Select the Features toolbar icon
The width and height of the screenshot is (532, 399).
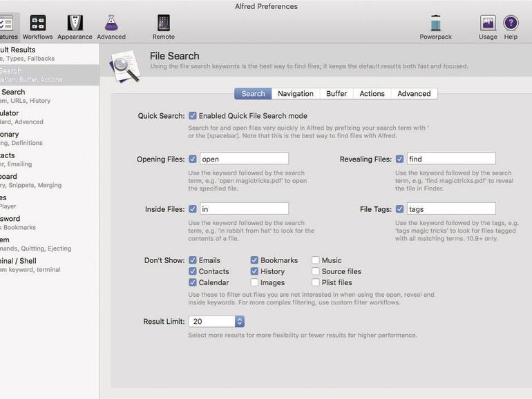click(x=7, y=23)
